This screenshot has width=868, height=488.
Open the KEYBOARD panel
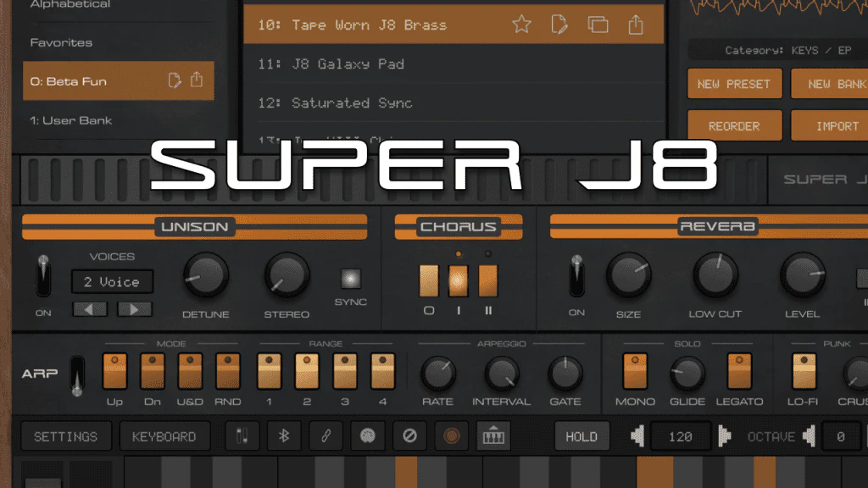(x=164, y=436)
